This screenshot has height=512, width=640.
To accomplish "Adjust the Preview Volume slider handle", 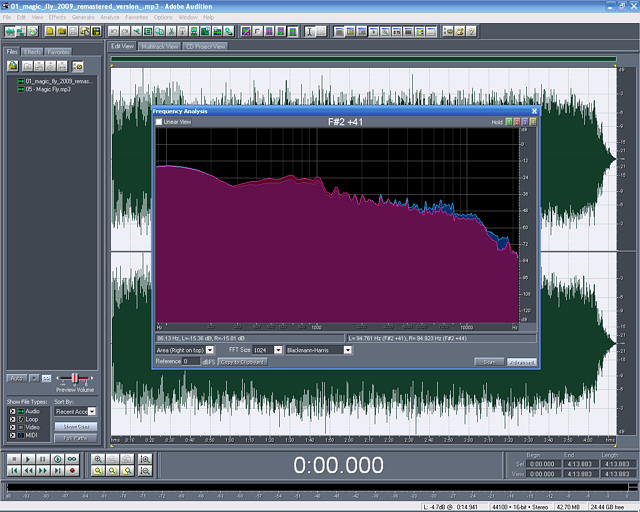I will click(x=75, y=378).
